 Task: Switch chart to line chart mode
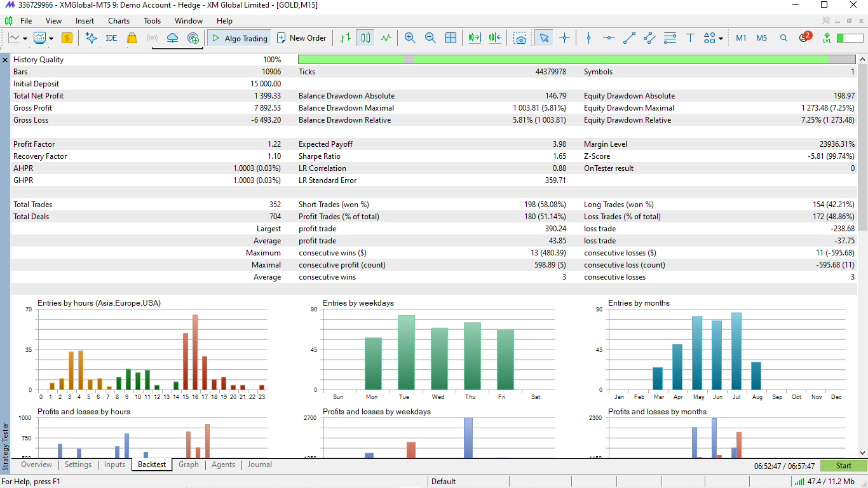click(x=386, y=38)
